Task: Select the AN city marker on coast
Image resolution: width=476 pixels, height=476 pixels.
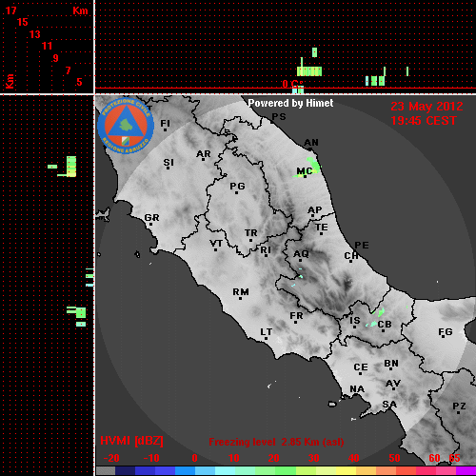Action: [310, 149]
